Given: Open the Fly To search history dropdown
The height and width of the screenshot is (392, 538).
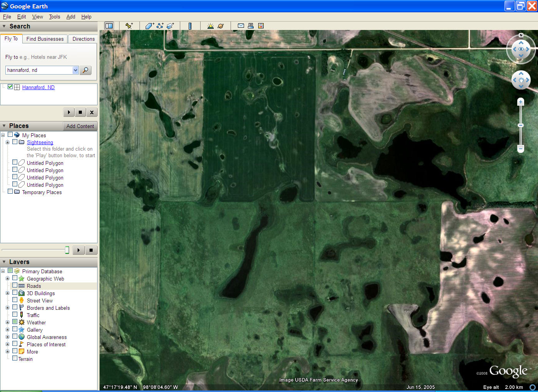Looking at the screenshot, I should pyautogui.click(x=75, y=70).
